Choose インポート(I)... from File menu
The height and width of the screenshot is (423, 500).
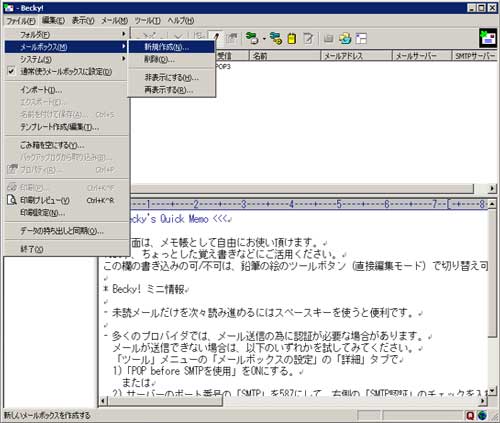click(x=67, y=90)
